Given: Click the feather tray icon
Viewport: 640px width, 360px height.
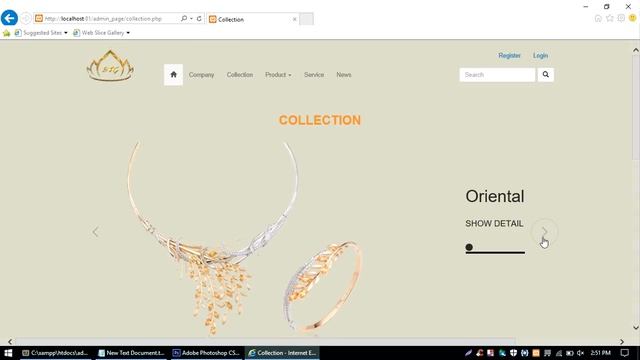Looking at the screenshot, I should 468,353.
